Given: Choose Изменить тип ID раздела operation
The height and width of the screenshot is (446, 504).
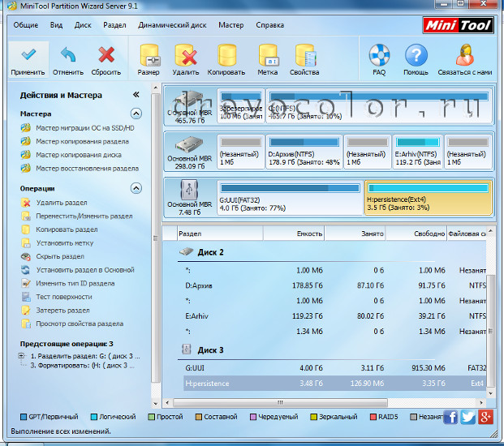Looking at the screenshot, I should tap(67, 284).
